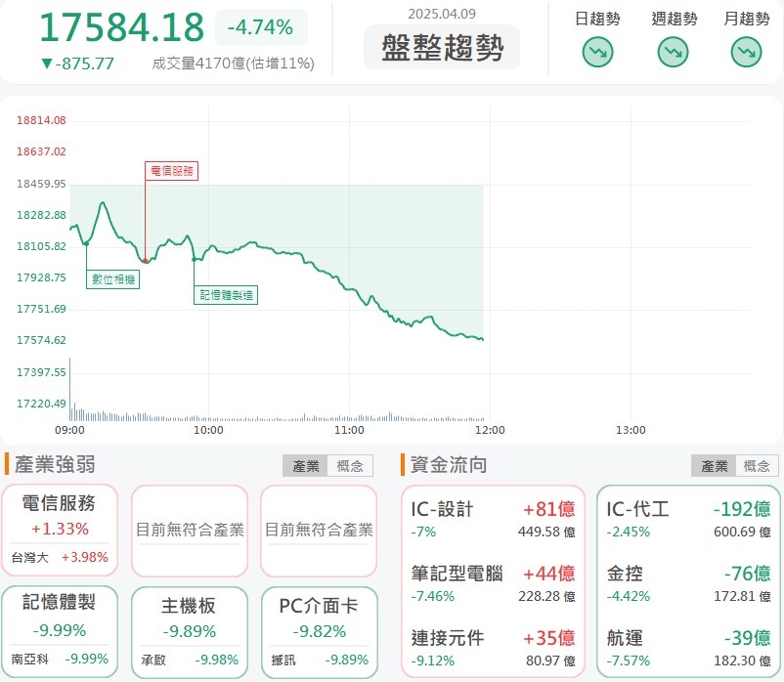Switch 產業強弱 to the 概念 tab
Image resolution: width=784 pixels, height=682 pixels.
(350, 466)
